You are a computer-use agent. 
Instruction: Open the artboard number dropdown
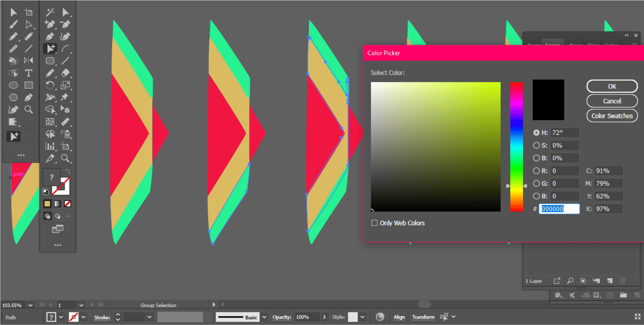pos(80,305)
